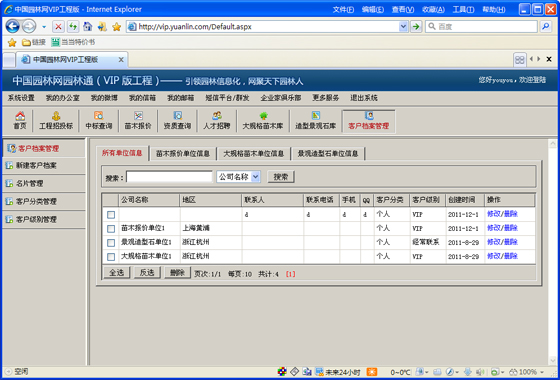Click the star icon on the favorites bar
This screenshot has width=560, height=380.
(12, 42)
